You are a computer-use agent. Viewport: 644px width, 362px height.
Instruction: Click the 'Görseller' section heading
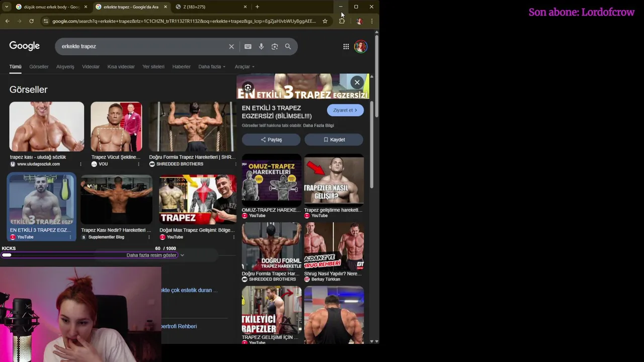(x=28, y=89)
